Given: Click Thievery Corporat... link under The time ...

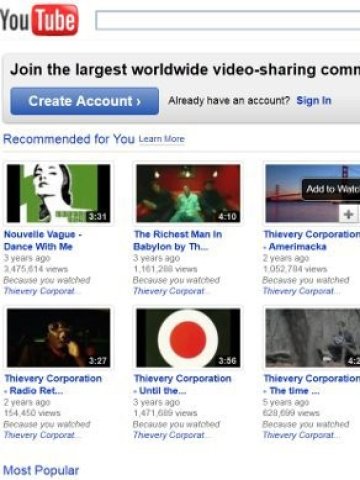Looking at the screenshot, I should pos(301,435).
